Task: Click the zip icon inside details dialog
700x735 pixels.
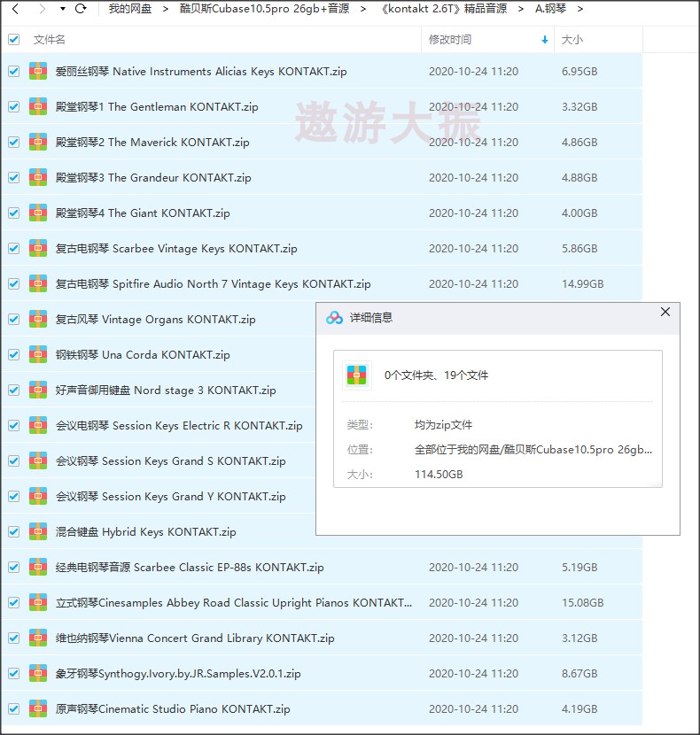Action: coord(357,375)
